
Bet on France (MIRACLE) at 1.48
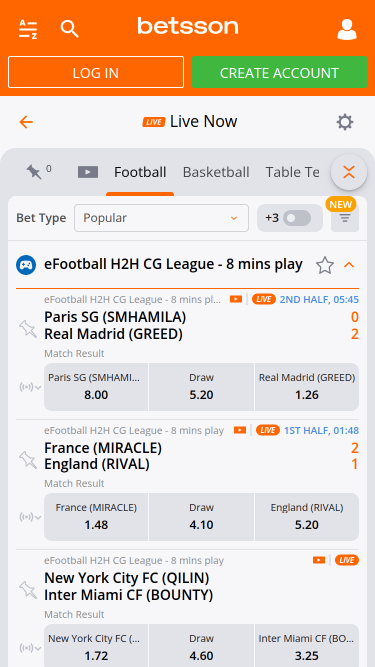point(96,517)
